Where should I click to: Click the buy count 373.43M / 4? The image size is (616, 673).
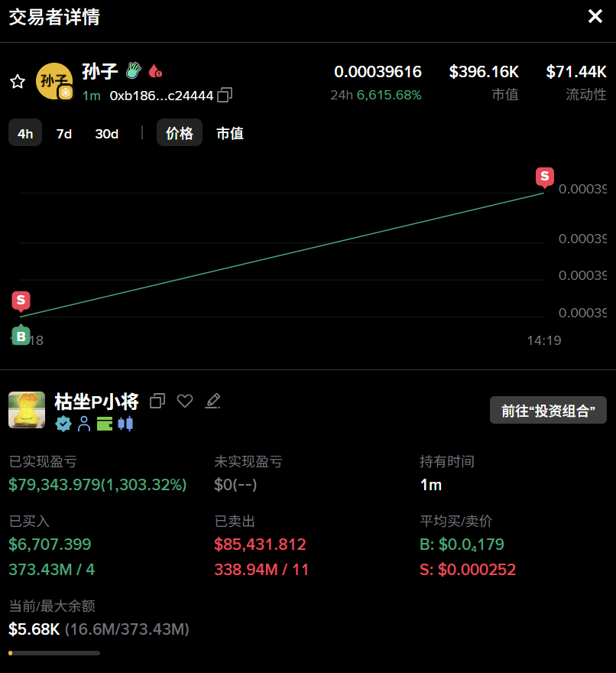pos(51,570)
